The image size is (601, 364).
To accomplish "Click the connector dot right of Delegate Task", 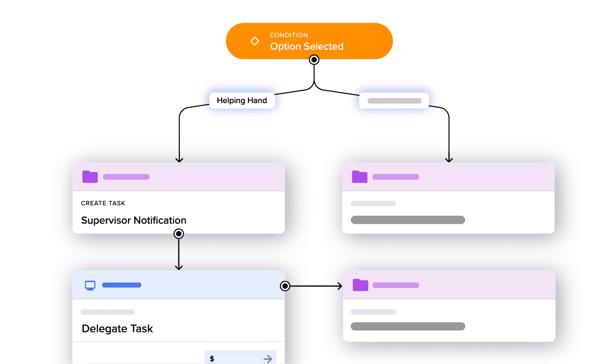I will (x=285, y=285).
